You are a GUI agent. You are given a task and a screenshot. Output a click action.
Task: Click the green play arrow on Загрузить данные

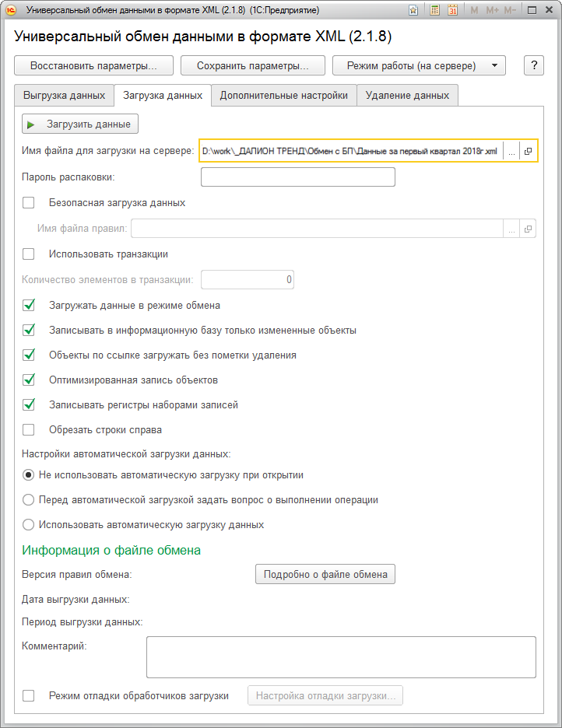(x=31, y=124)
